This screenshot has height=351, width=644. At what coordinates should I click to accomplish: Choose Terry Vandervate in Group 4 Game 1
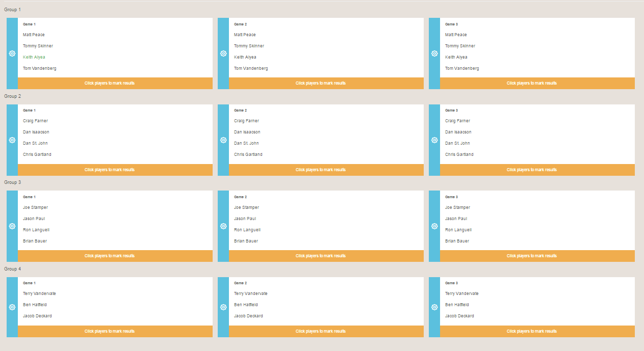click(39, 293)
